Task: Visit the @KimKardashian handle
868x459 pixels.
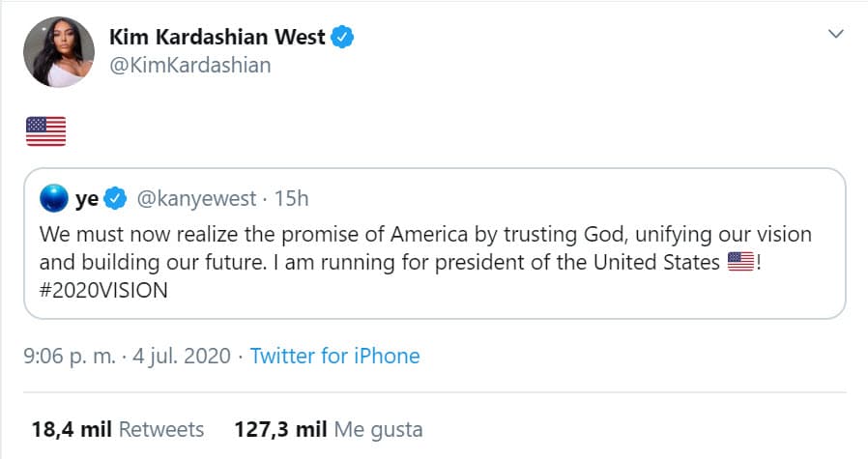Action: click(x=190, y=65)
